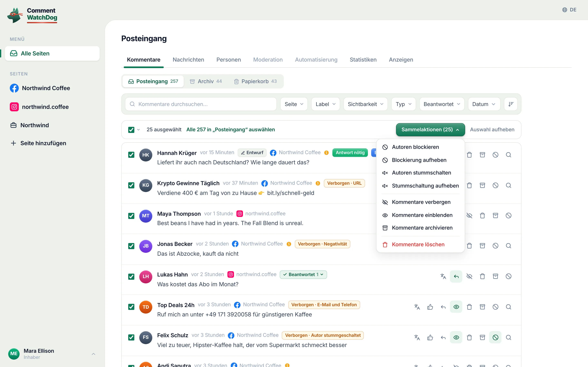Reply to Felix Schulz's comment
The width and height of the screenshot is (588, 367).
point(443,337)
